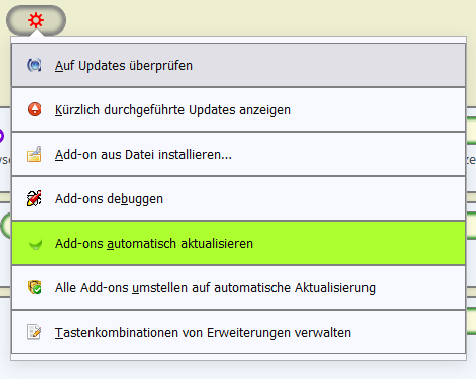
Task: Select Add-on aus Datei installieren...
Action: (x=238, y=154)
